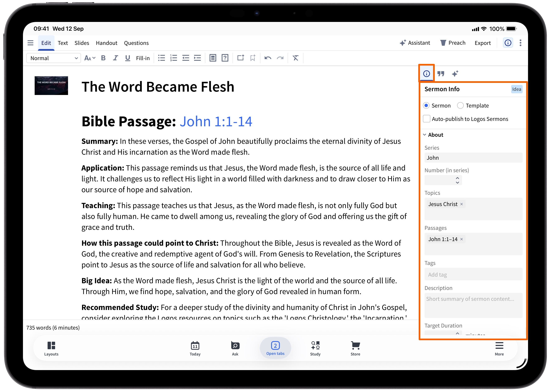The image size is (551, 392).
Task: Increase the indent
Action: click(x=197, y=58)
